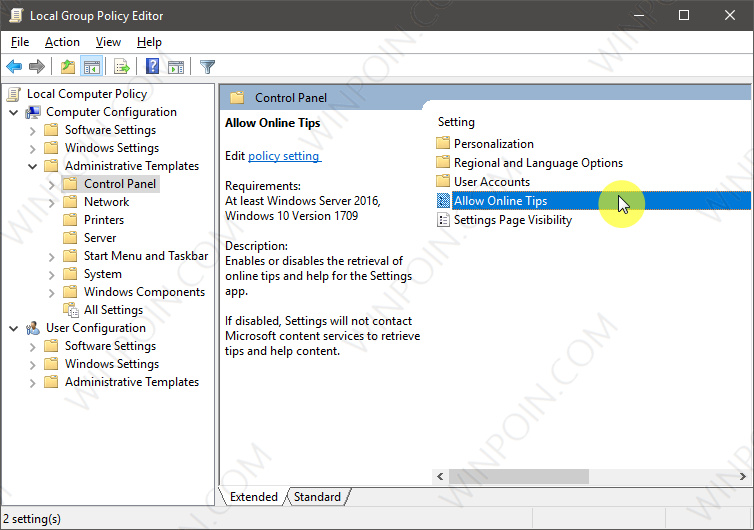Select Personalization in the settings list
The height and width of the screenshot is (530, 754).
[x=494, y=143]
